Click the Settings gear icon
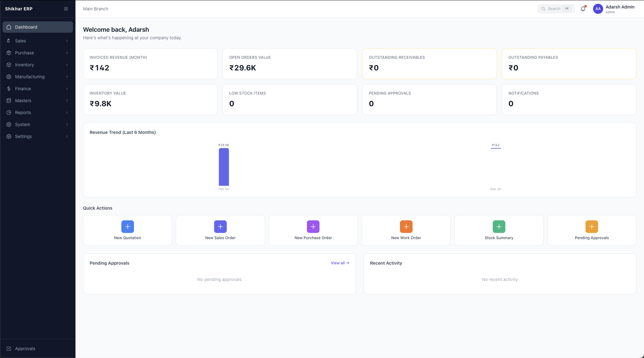Screen dimensions: 644x358 point(9,136)
